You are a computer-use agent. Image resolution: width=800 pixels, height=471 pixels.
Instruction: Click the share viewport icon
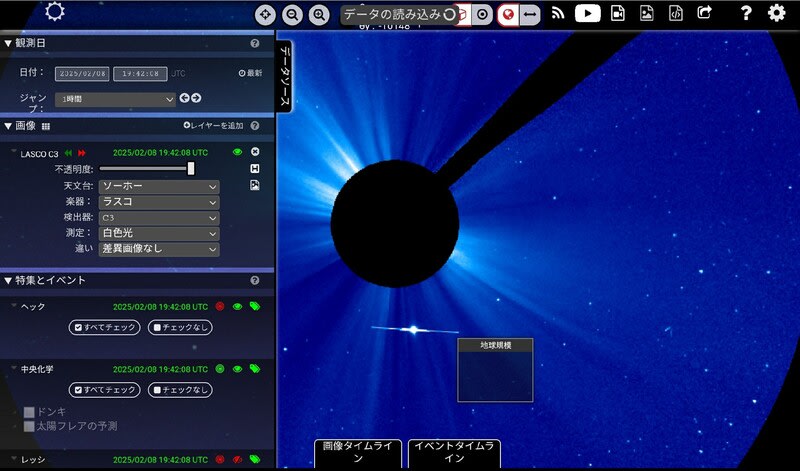click(x=705, y=12)
